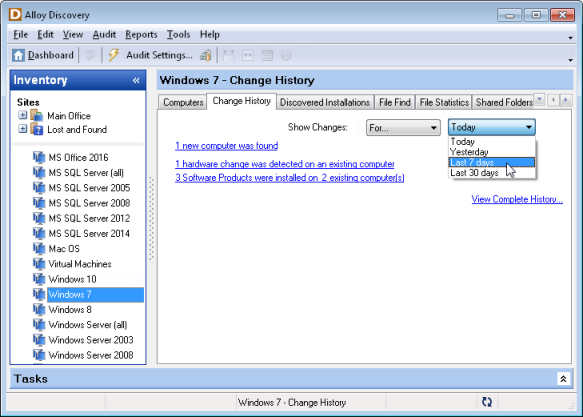Open '1 new computer was found' link

pyautogui.click(x=226, y=146)
